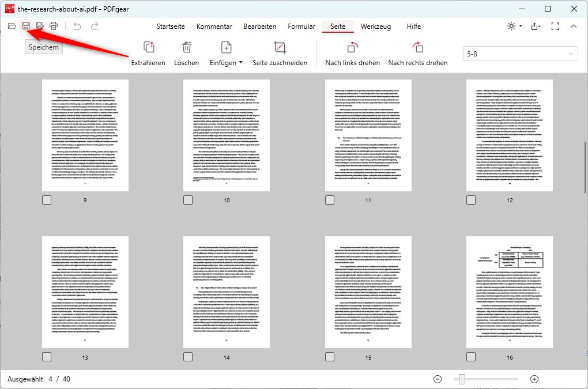Print the PDF via the printer icon
Screen dimensions: 588x389
tap(54, 26)
